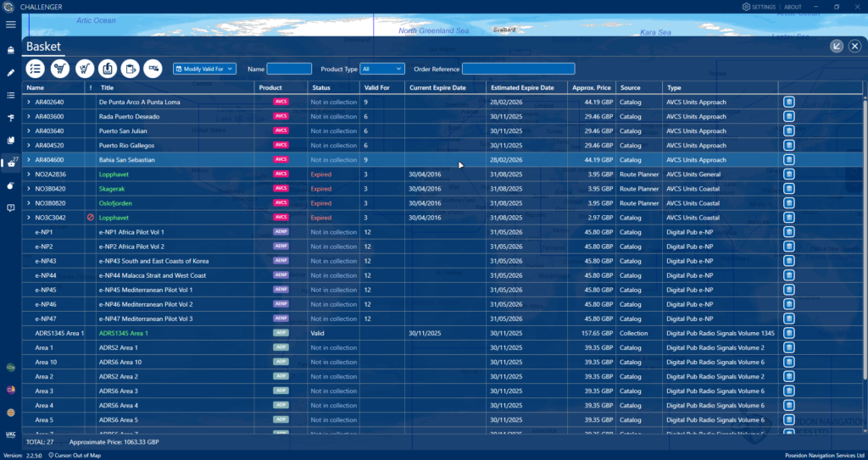Click the checklist select-all toolbar icon
868x460 pixels.
click(x=35, y=69)
